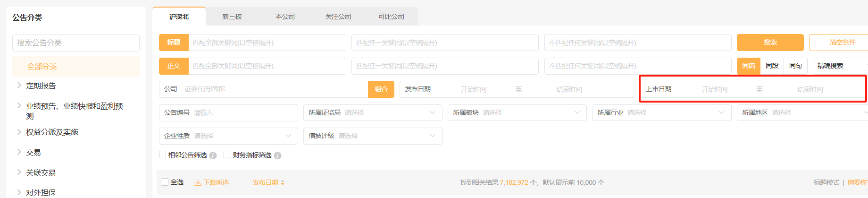Switch to the 沪深北 tab

179,17
